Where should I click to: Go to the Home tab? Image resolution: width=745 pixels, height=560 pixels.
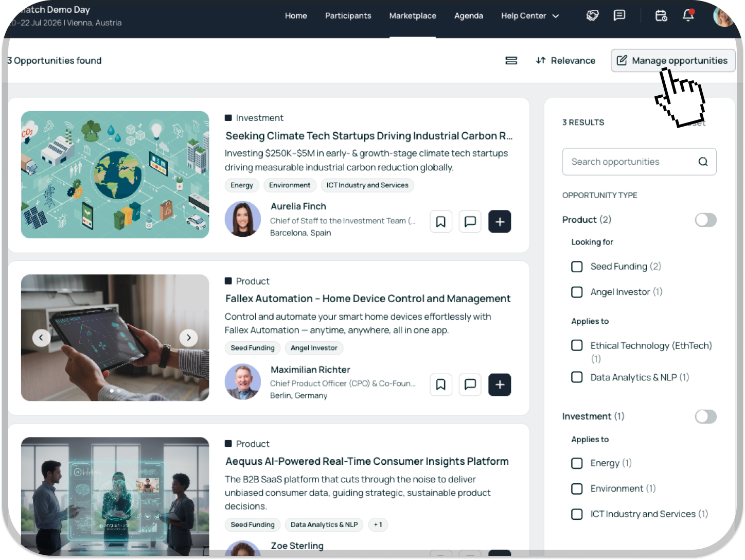click(296, 16)
